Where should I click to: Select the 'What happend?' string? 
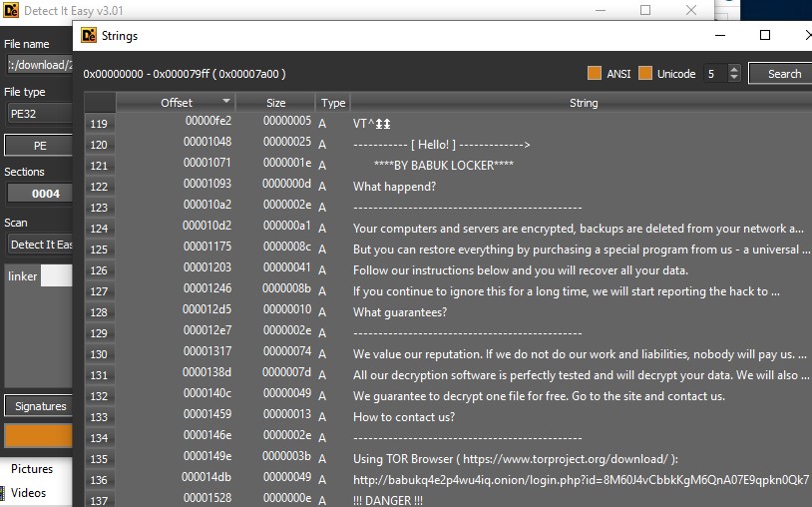point(394,187)
